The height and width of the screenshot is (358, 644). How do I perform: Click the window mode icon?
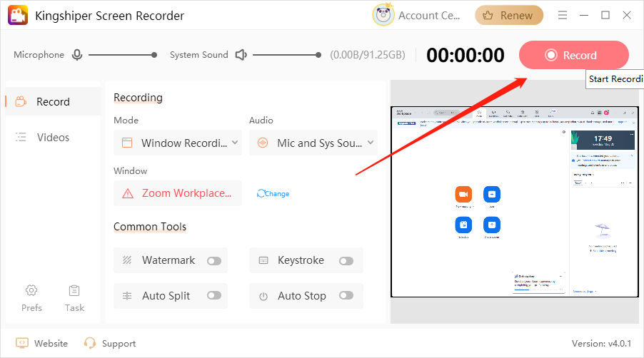127,143
